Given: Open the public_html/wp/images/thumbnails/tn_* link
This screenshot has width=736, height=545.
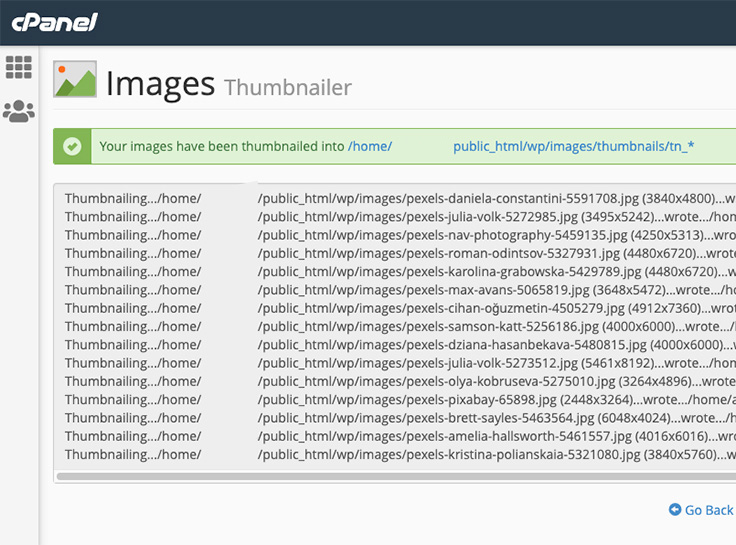Looking at the screenshot, I should (x=573, y=146).
